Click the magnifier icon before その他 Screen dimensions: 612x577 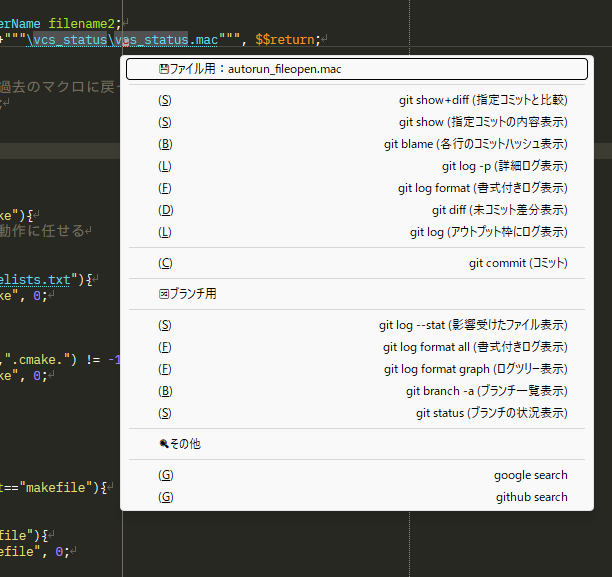(164, 444)
